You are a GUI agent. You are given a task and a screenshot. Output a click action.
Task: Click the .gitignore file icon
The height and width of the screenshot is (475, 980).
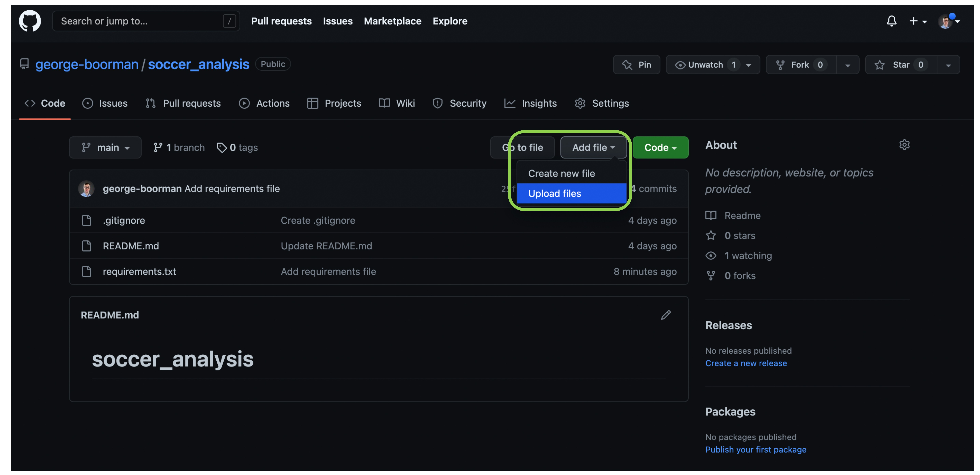click(86, 220)
